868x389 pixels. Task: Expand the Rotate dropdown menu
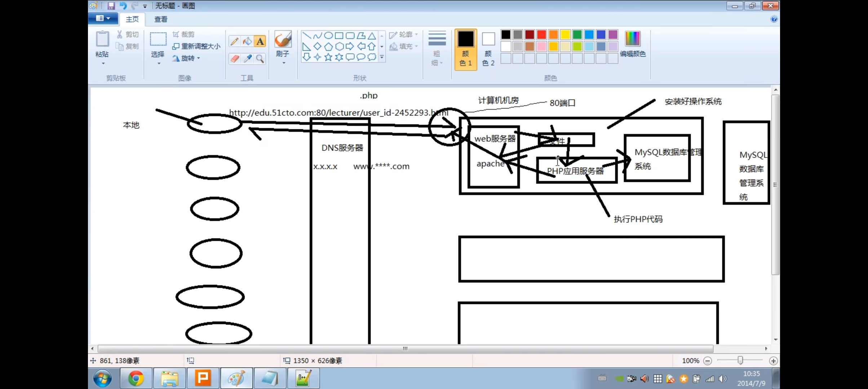[198, 58]
